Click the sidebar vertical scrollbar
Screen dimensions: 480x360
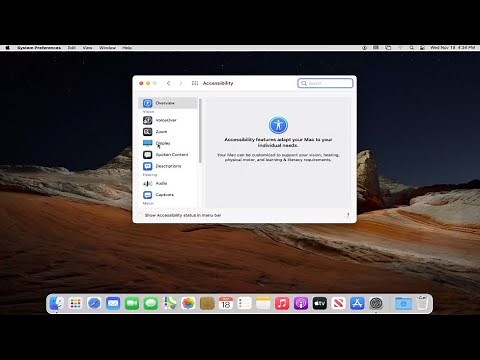(200, 131)
